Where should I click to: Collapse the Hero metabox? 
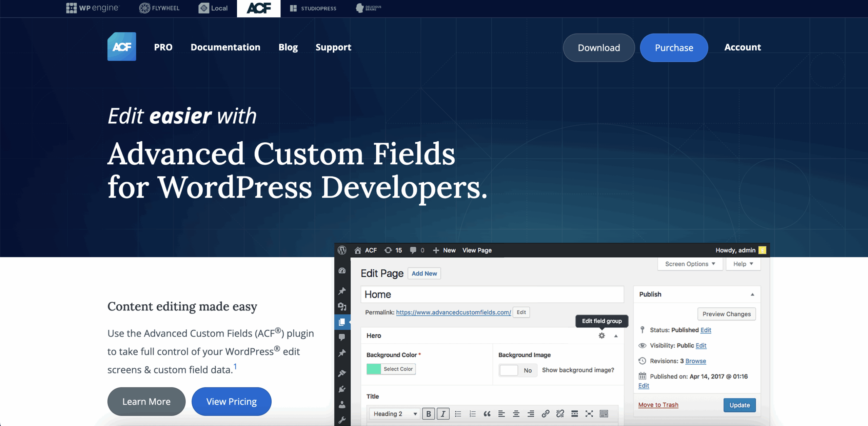(616, 336)
